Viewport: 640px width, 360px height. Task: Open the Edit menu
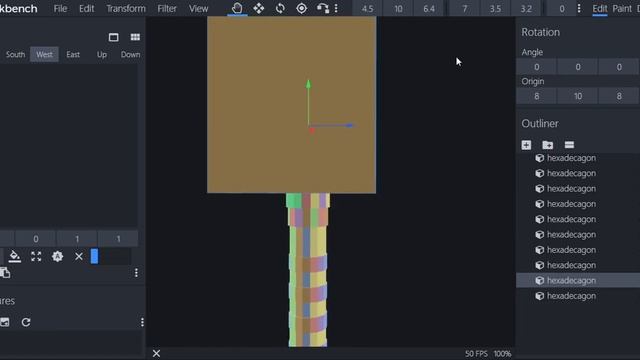click(x=87, y=8)
